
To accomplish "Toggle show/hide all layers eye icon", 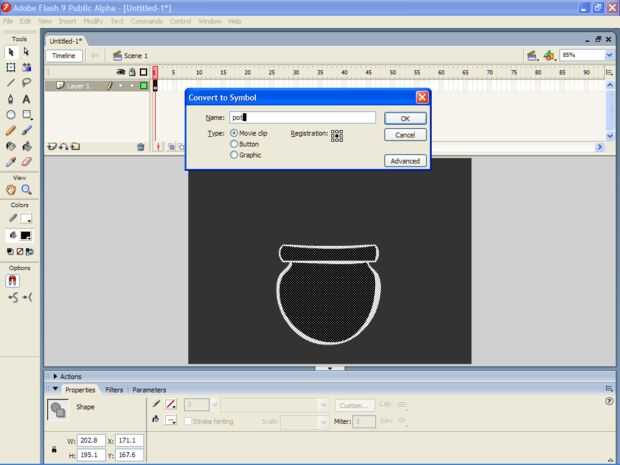I will pyautogui.click(x=121, y=72).
